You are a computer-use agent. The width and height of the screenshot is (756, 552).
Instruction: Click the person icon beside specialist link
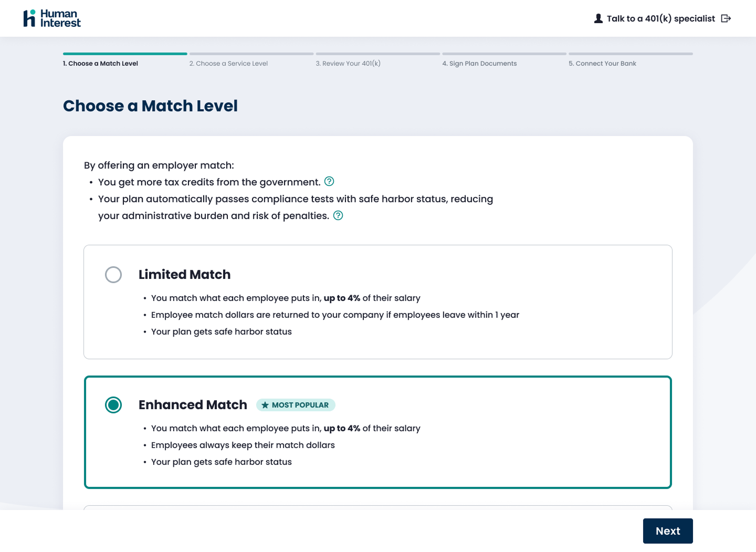tap(598, 18)
